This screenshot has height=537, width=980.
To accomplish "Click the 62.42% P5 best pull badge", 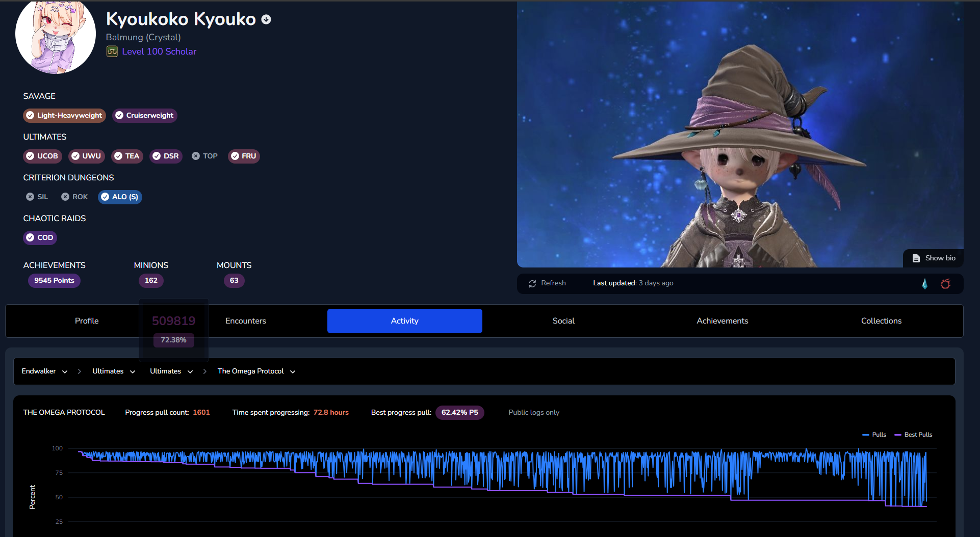I will pyautogui.click(x=460, y=413).
